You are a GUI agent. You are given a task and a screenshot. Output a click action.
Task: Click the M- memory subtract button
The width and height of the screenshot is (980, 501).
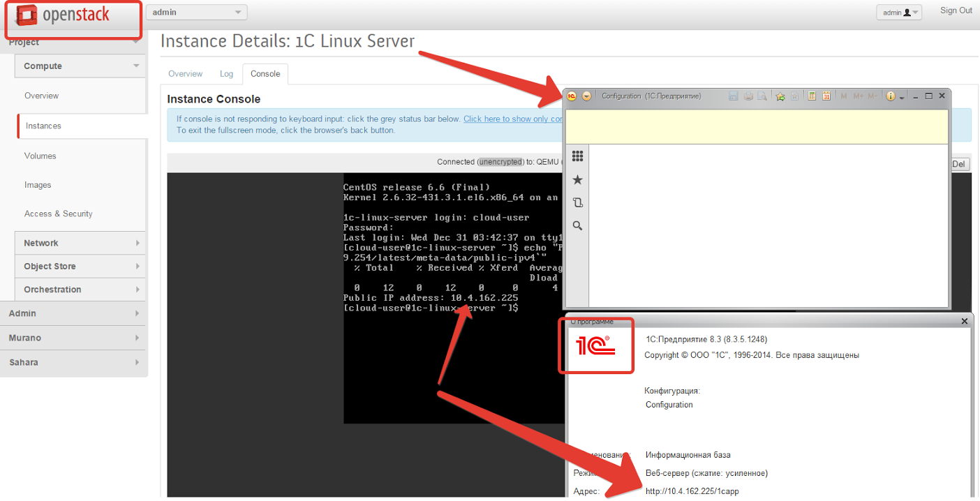click(873, 96)
